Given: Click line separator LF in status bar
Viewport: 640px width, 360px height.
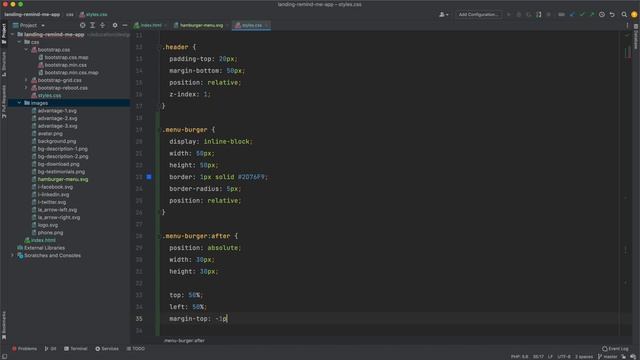Looking at the screenshot, I should [550, 356].
